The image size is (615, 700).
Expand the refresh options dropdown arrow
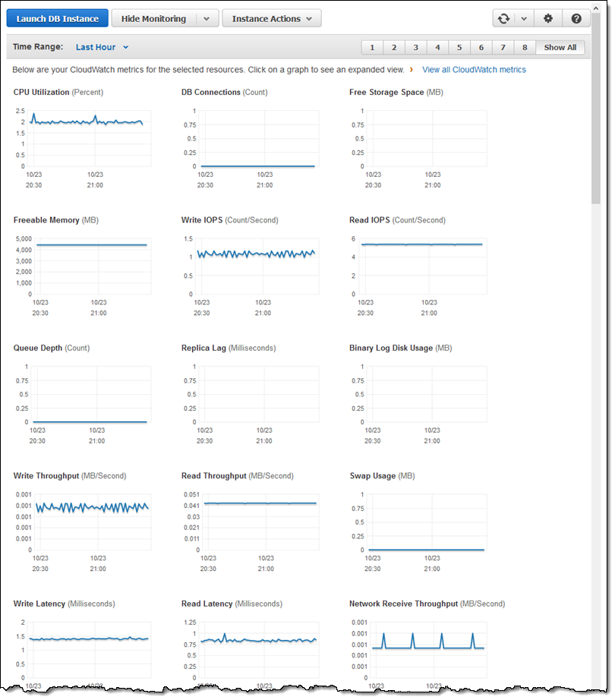tap(522, 19)
